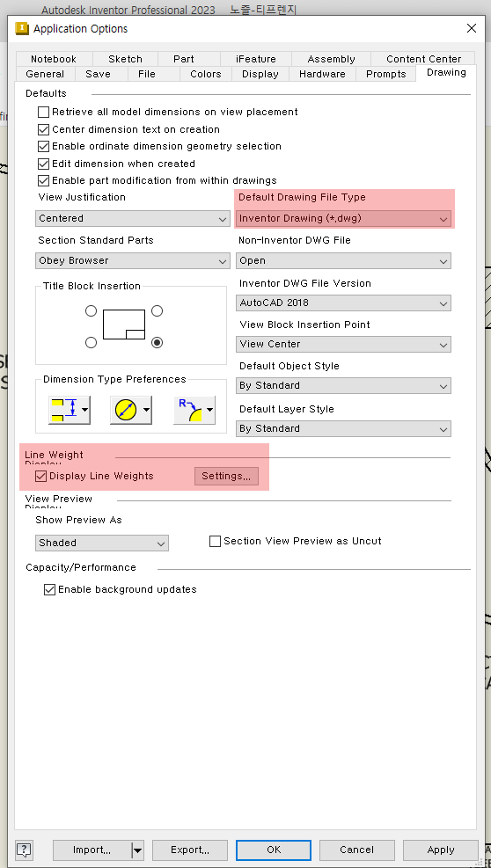Click the Application Options title bar icon

[x=22, y=28]
